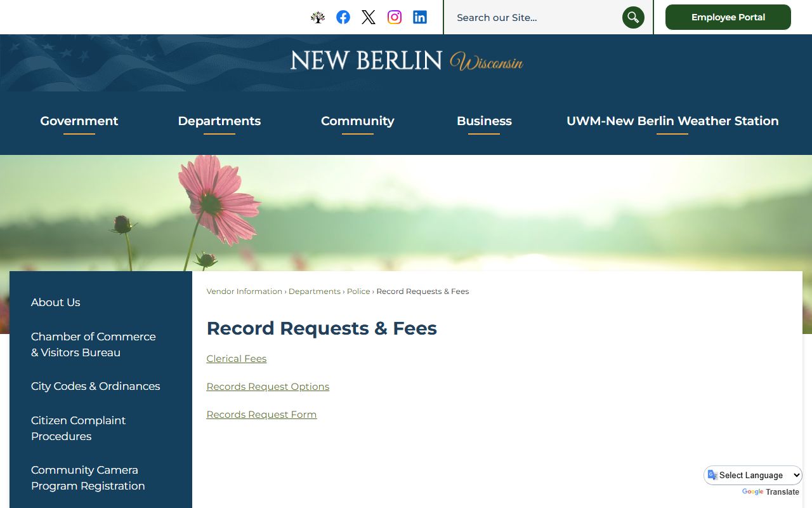This screenshot has width=812, height=508.
Task: Open City Codes & Ordinances sidebar item
Action: 95,386
